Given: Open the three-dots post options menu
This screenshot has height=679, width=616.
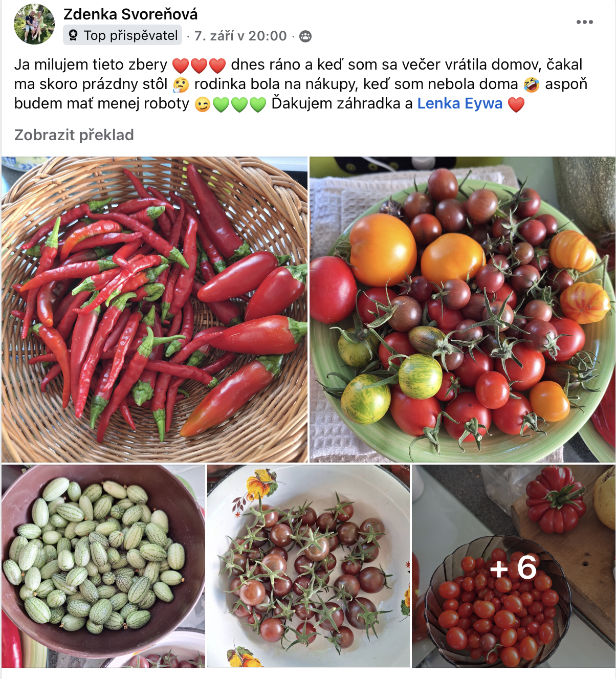Looking at the screenshot, I should pyautogui.click(x=584, y=22).
